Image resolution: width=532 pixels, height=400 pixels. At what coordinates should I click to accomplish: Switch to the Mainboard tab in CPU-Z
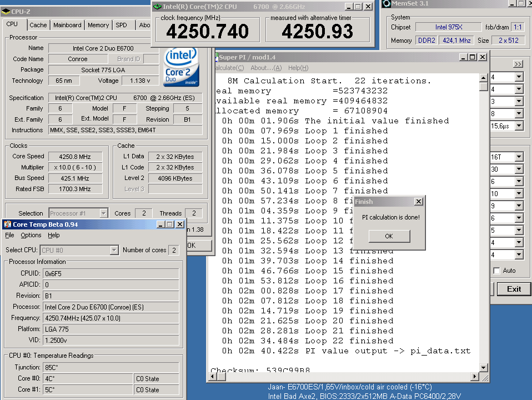(67, 25)
